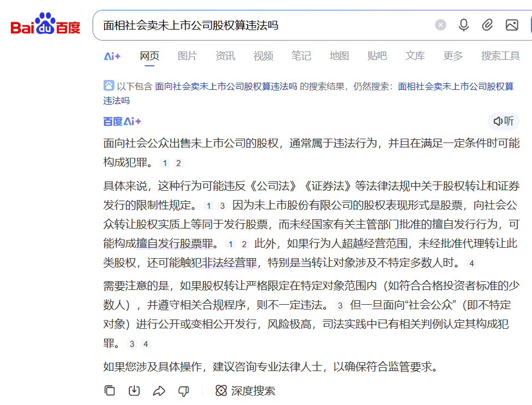Share the AI answer

[x=159, y=391]
